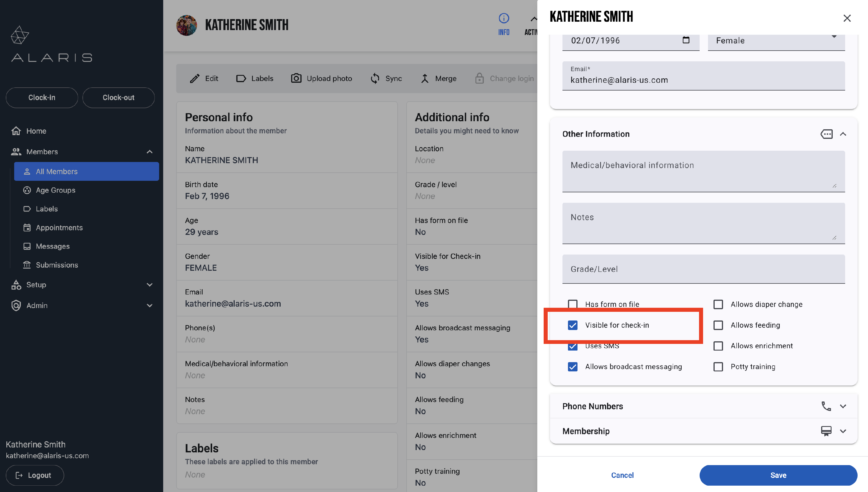Click the Edit pencil icon

point(195,78)
